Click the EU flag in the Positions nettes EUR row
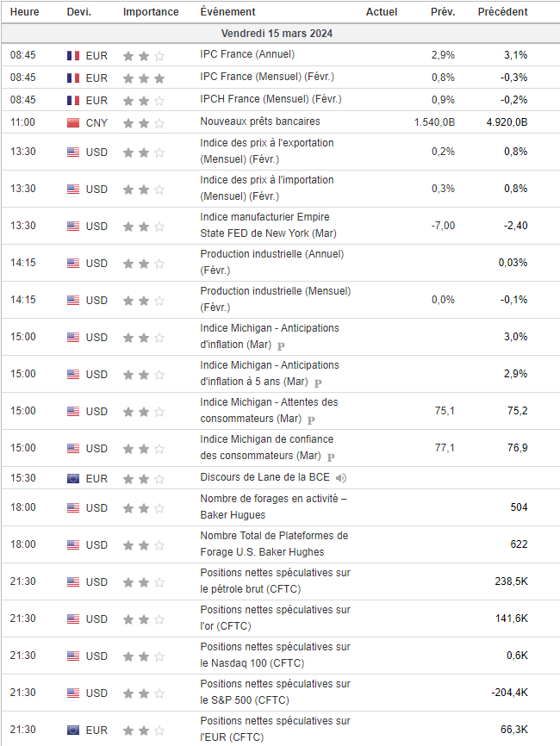Image resolution: width=560 pixels, height=746 pixels. pos(73,730)
